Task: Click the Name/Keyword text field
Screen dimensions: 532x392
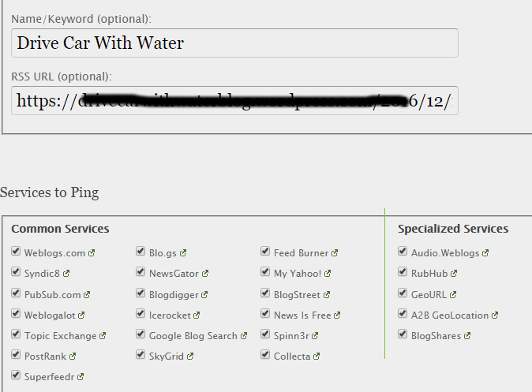Action: [x=234, y=43]
